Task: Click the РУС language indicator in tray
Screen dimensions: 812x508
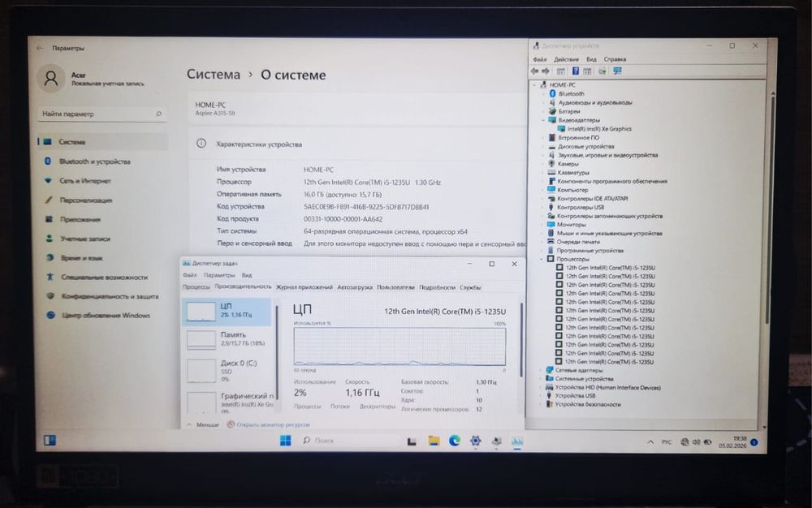Action: pyautogui.click(x=667, y=441)
